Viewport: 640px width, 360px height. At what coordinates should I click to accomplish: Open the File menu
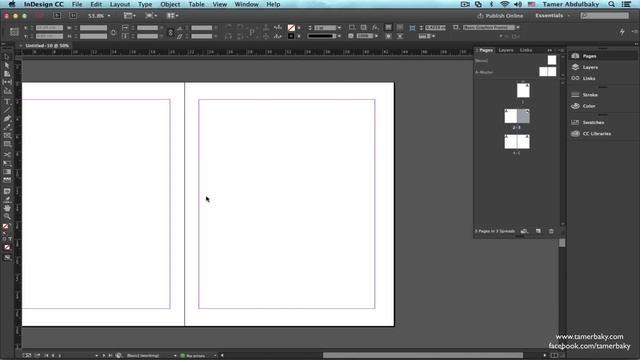point(77,4)
